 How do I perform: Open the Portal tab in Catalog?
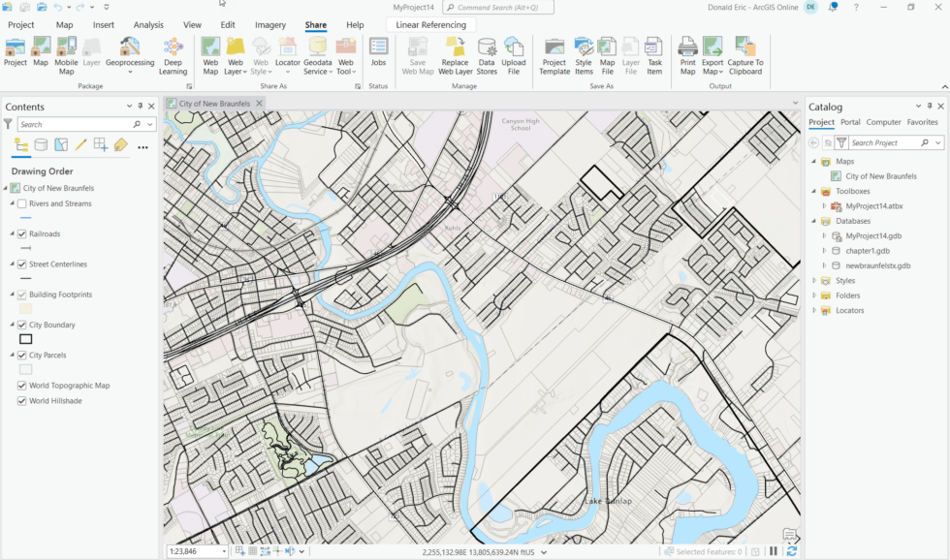tap(852, 122)
